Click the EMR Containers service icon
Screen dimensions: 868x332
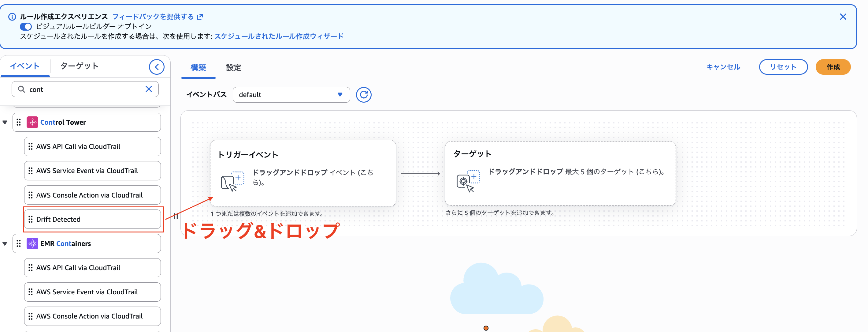[x=32, y=243]
